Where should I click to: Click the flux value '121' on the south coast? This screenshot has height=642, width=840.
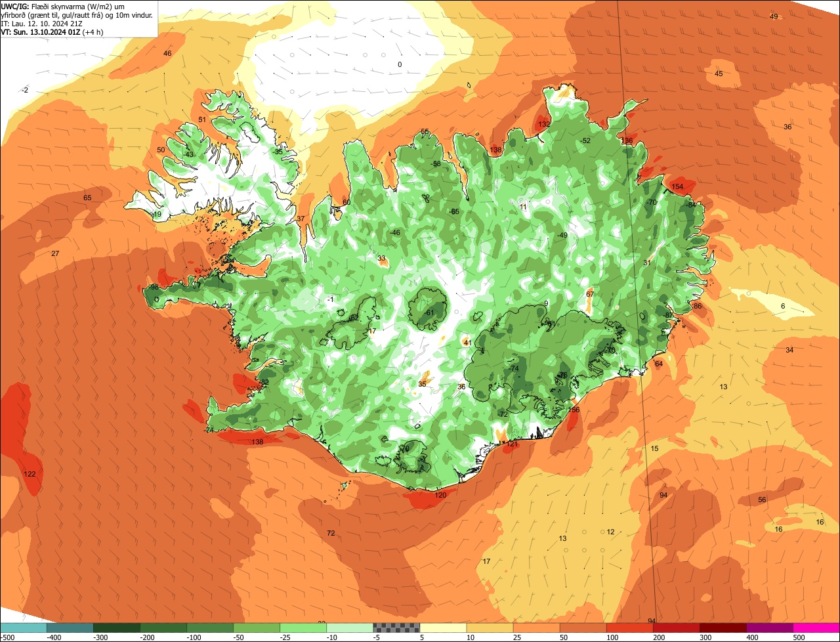pos(513,444)
